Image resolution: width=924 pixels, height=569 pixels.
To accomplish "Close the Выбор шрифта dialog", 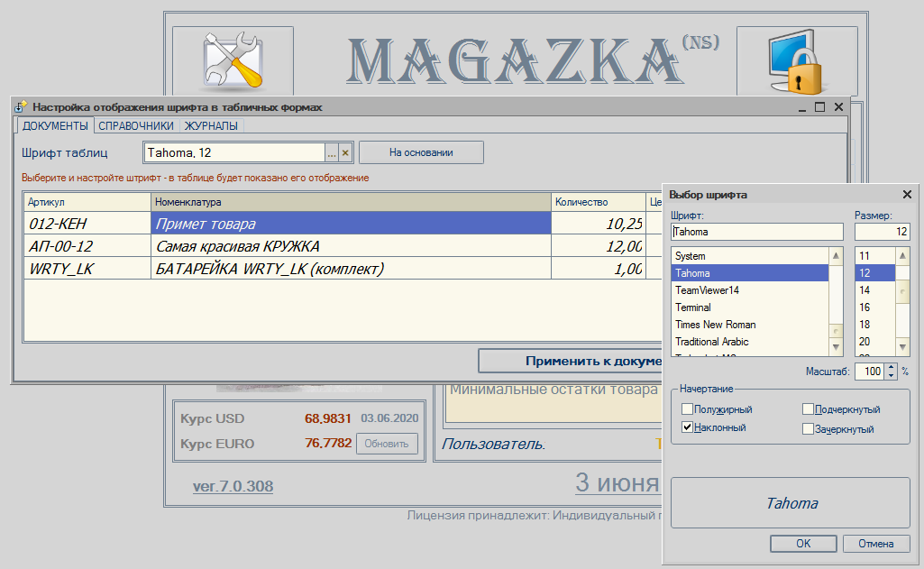I will 907,195.
